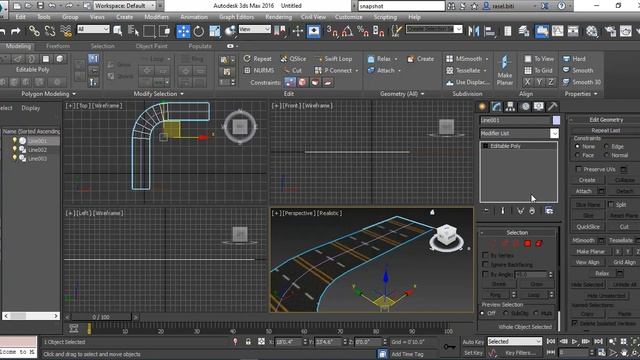Click the Unlink Selection icon
Screen dimensions: 640x360
tap(50, 31)
